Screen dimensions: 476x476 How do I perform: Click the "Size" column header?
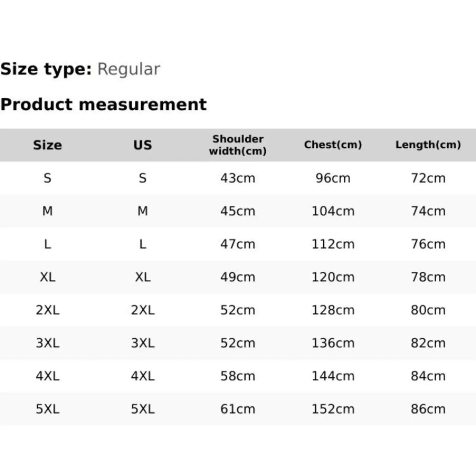pos(48,145)
